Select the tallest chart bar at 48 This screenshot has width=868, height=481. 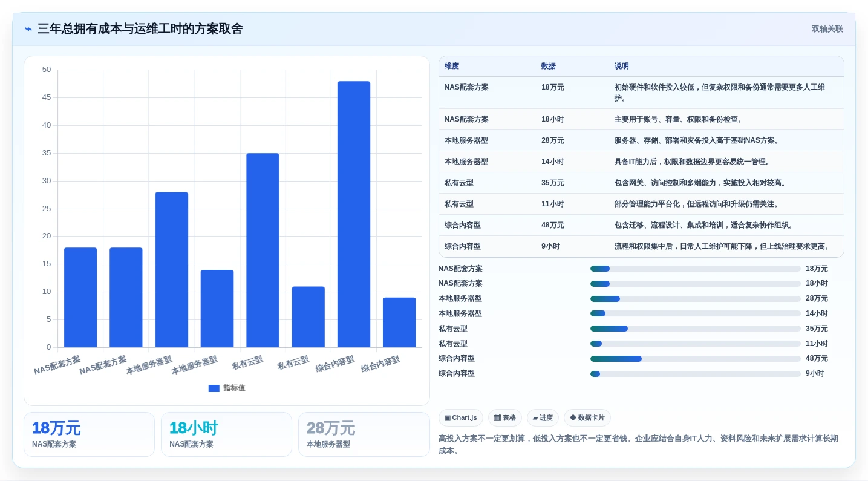tap(354, 214)
